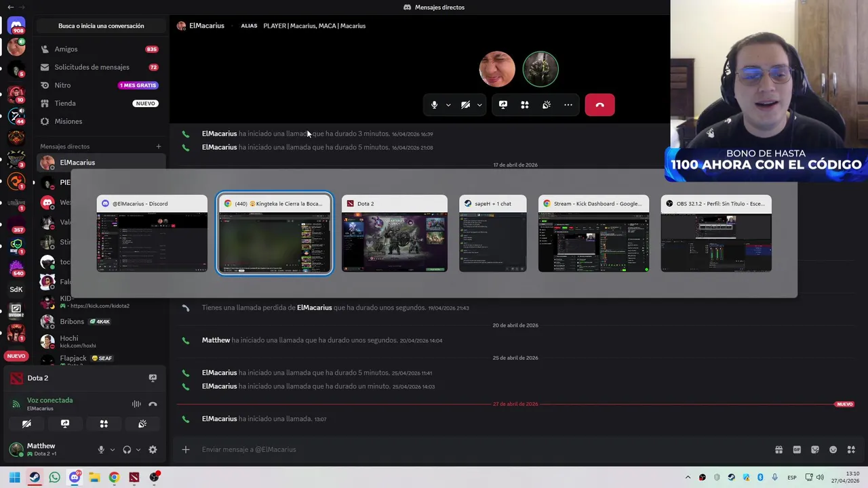Open noise suppression icon next to Voz conectada

click(136, 404)
